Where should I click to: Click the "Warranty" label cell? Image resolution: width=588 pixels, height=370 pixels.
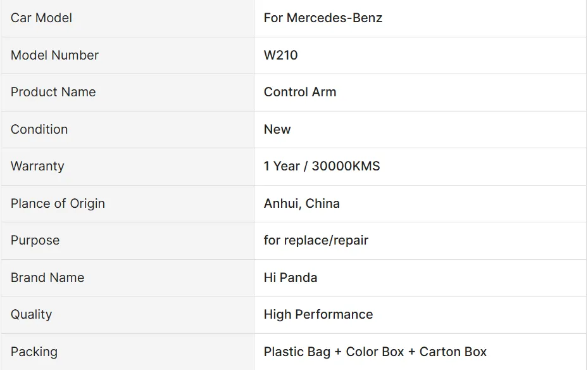(x=37, y=166)
